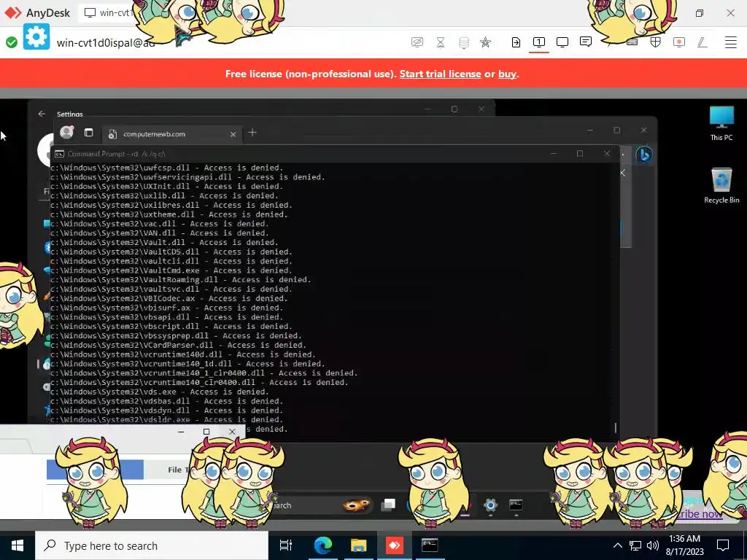Image resolution: width=747 pixels, height=560 pixels.
Task: Open file transfer arrow-page icon
Action: coord(516,42)
